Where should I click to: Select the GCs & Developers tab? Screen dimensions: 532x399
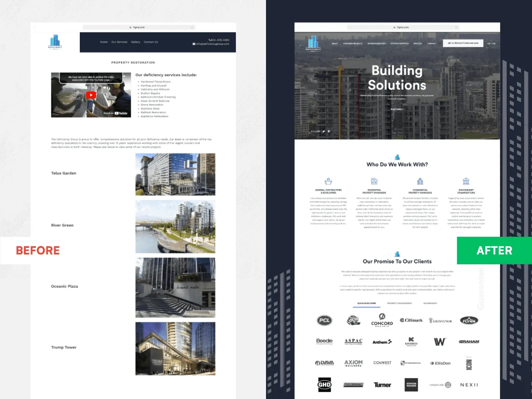point(366,303)
